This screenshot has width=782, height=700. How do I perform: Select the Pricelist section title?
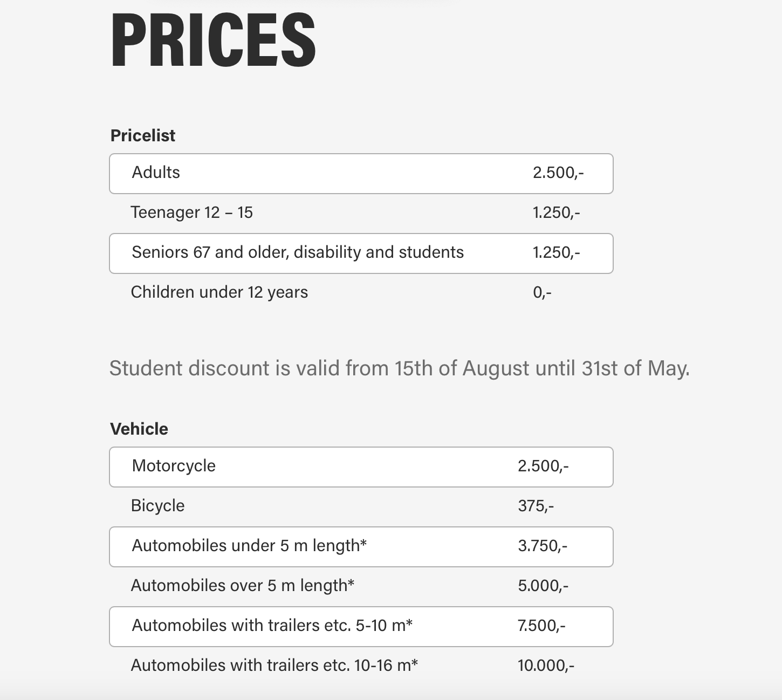143,135
